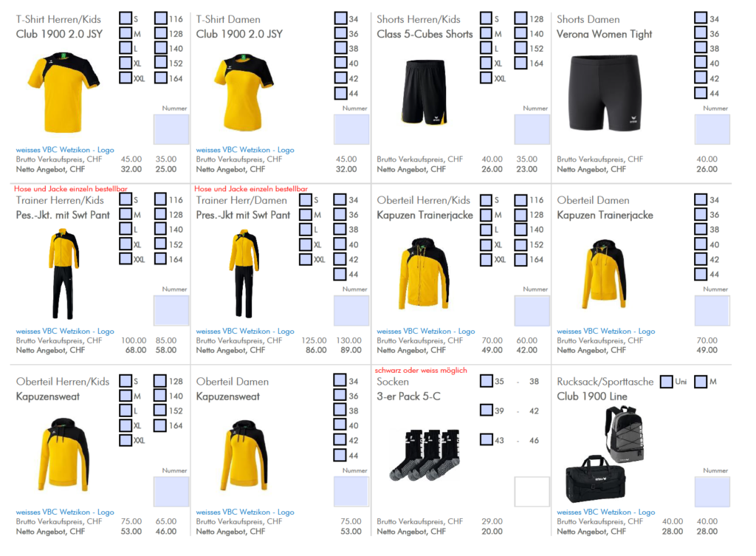Check size L for Kapuzen Trainerjacke Herren/Kids
Image resolution: width=756 pixels, height=556 pixels.
pyautogui.click(x=486, y=229)
